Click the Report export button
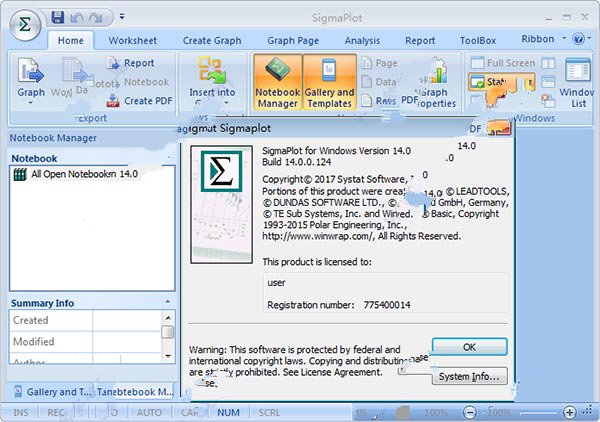Viewport: 600px width, 422px height. click(x=130, y=63)
